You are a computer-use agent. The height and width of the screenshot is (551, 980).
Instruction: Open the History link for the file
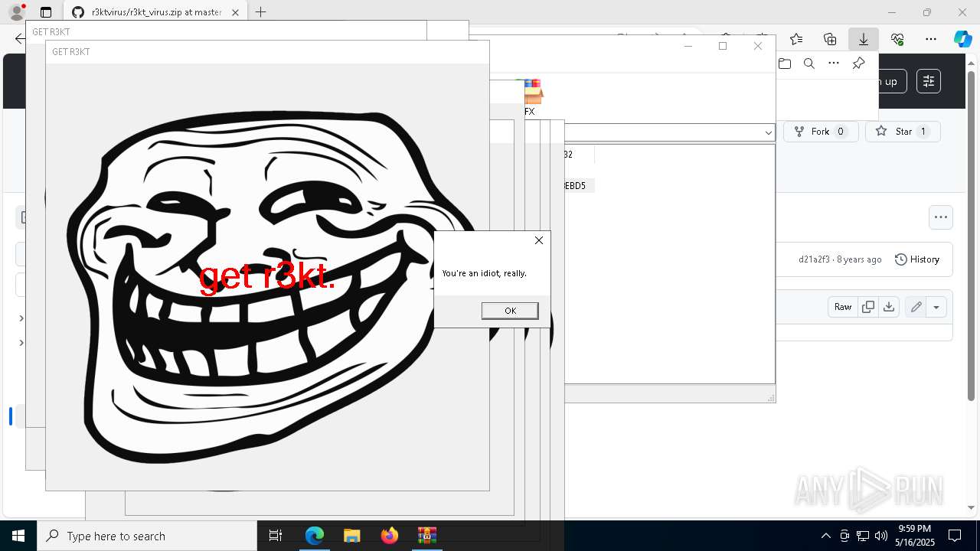click(917, 259)
